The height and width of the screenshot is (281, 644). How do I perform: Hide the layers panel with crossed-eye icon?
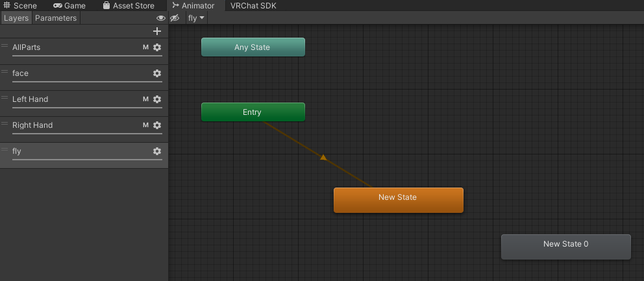point(175,18)
